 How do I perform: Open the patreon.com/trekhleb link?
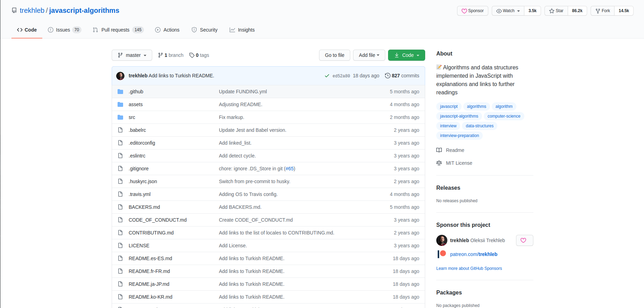[473, 254]
